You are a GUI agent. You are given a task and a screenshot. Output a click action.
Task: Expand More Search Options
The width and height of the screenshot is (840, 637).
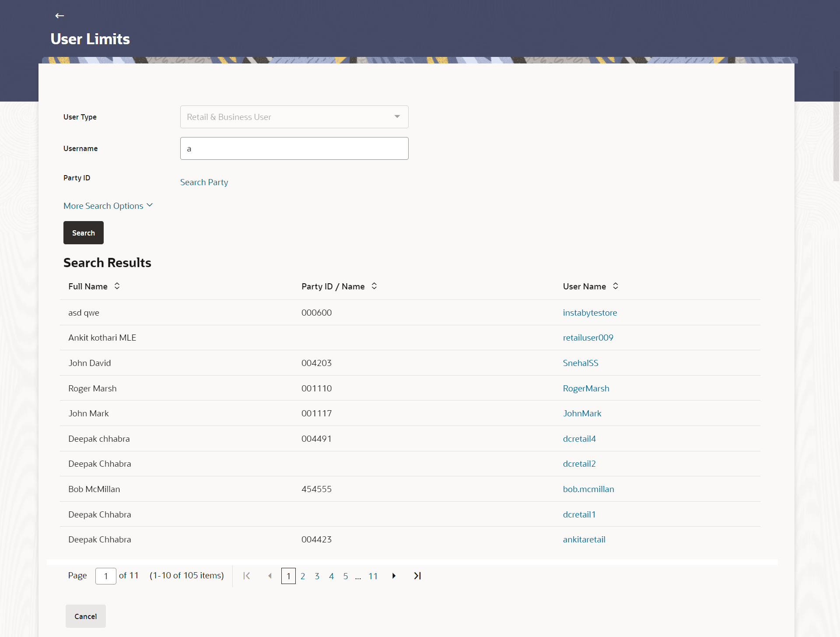(x=108, y=206)
